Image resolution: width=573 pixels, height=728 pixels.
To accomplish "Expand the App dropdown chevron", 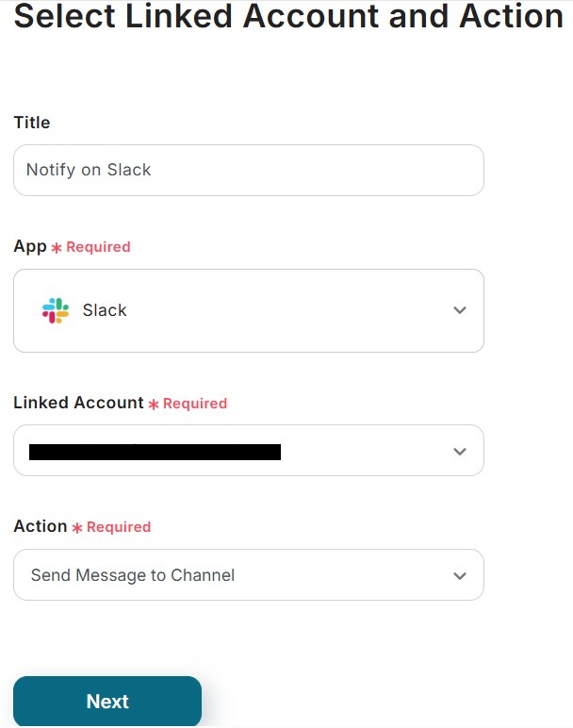I will pos(460,310).
